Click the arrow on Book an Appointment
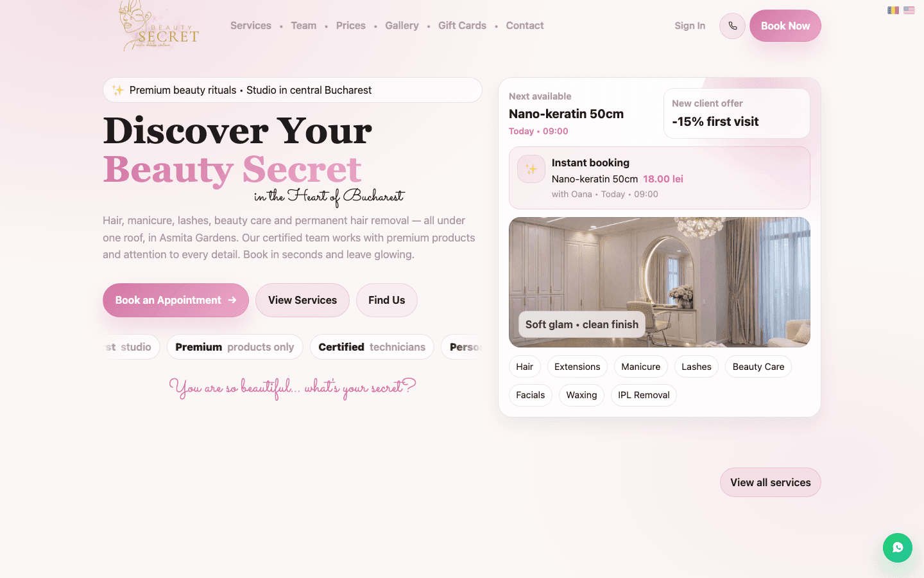 230,300
